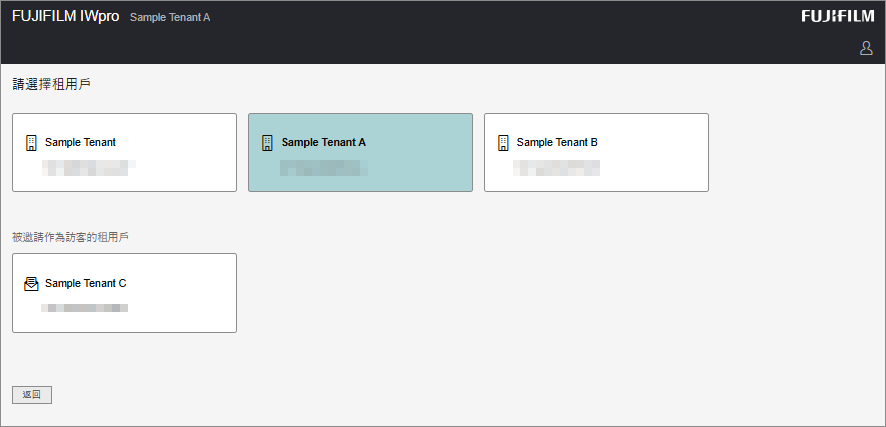Click the 被邀請作為訪客的租用戶 section label
Image resolution: width=886 pixels, height=427 pixels.
tap(70, 237)
